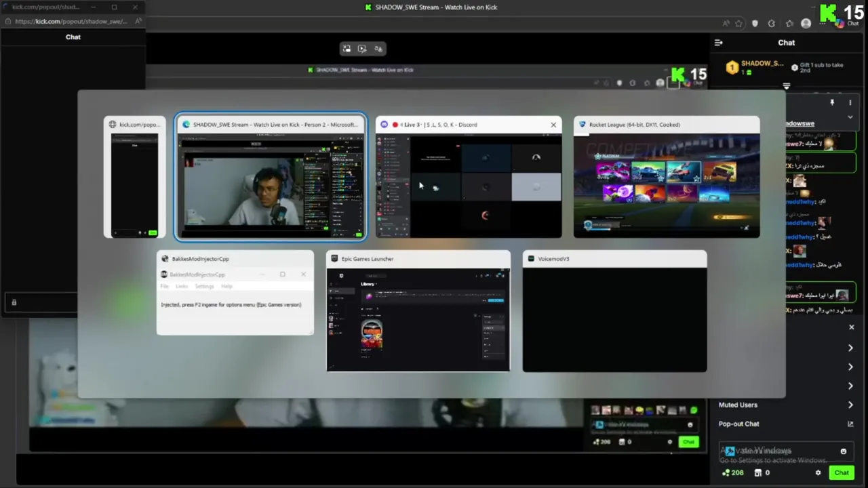Open SHADOW_S... top gifter leaderboard entry
This screenshot has width=868, height=488.
pos(754,67)
